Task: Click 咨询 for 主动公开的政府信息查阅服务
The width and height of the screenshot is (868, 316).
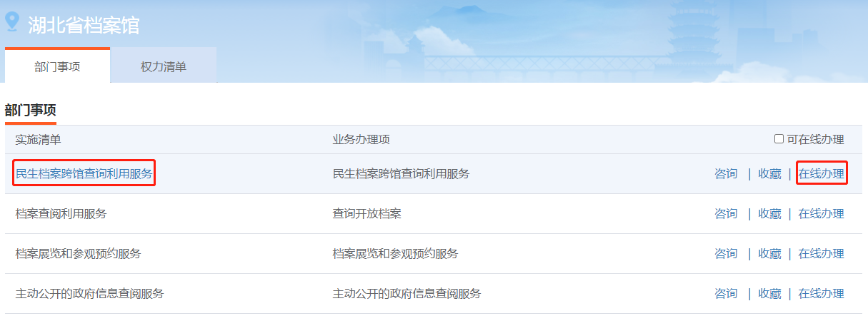Action: [726, 293]
